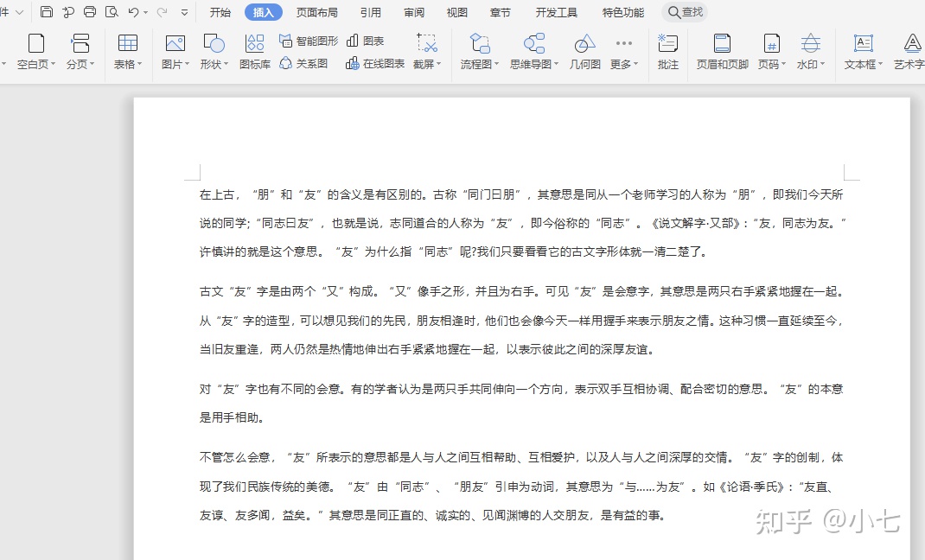Insert a 文本框 text box

864,52
